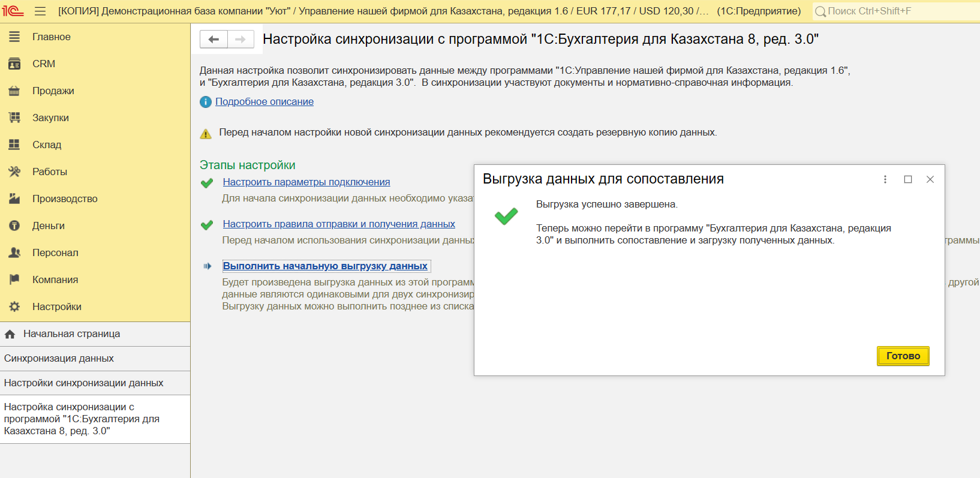The image size is (980, 478).
Task: Go back with the left arrow button
Action: point(214,40)
